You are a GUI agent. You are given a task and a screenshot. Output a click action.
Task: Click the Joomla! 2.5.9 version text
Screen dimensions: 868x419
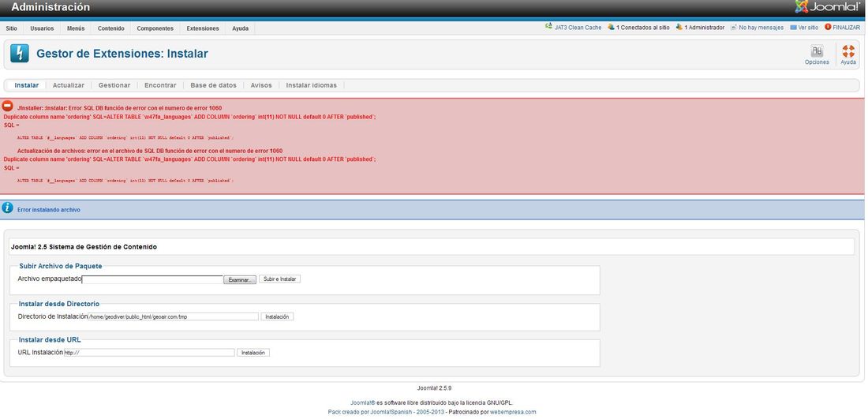click(434, 388)
